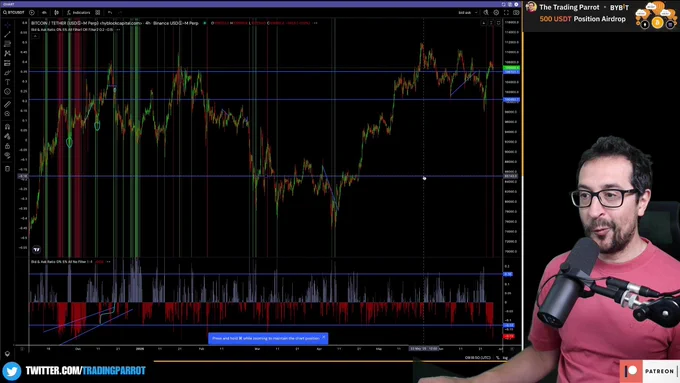Open the UTC time zone selector
The width and height of the screenshot is (680, 383).
tap(477, 358)
